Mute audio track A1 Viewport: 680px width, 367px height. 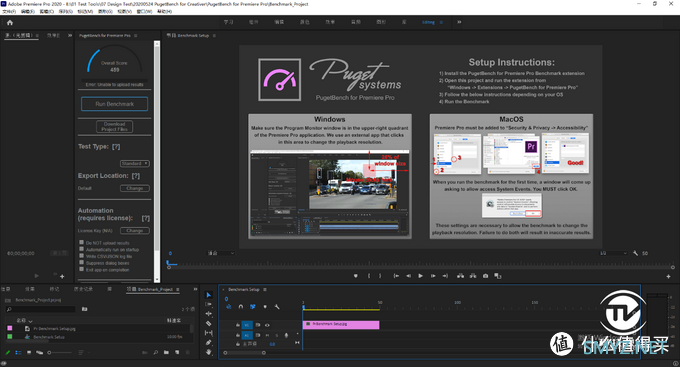(267, 335)
